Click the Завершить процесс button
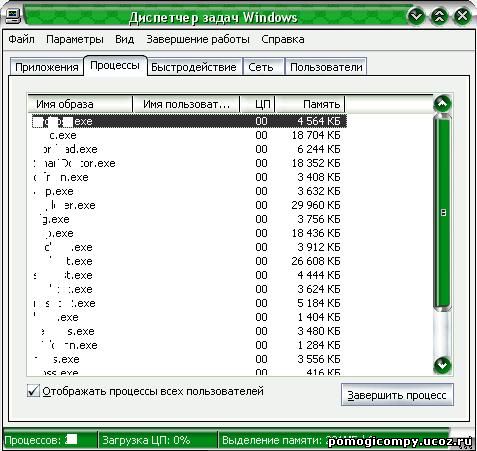 click(x=397, y=395)
